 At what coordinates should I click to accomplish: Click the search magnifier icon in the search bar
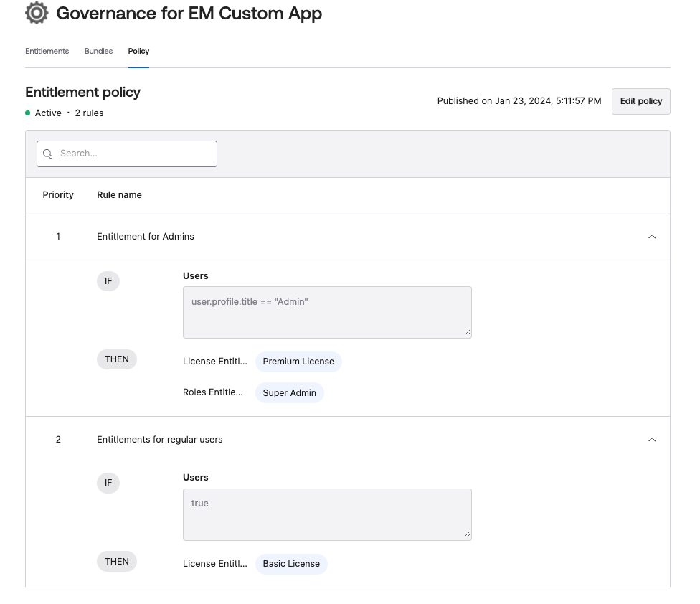pyautogui.click(x=47, y=154)
